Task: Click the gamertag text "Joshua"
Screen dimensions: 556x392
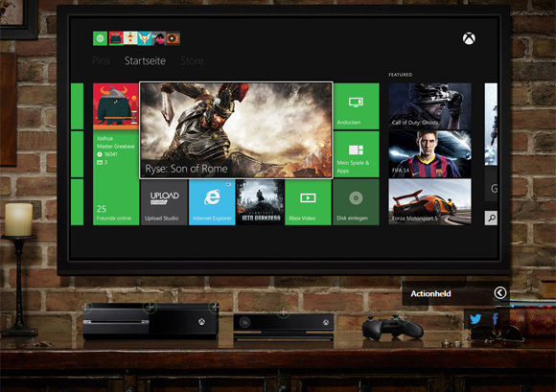Action: click(104, 138)
